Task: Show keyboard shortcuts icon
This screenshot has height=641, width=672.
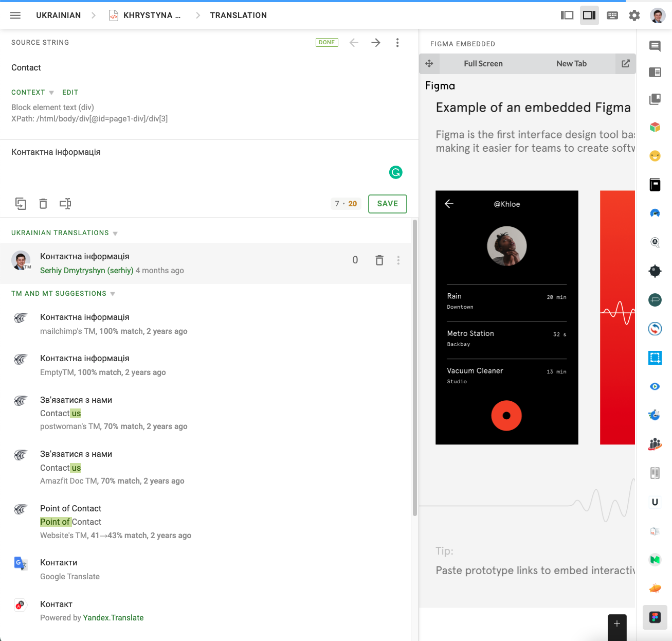Action: (x=612, y=15)
